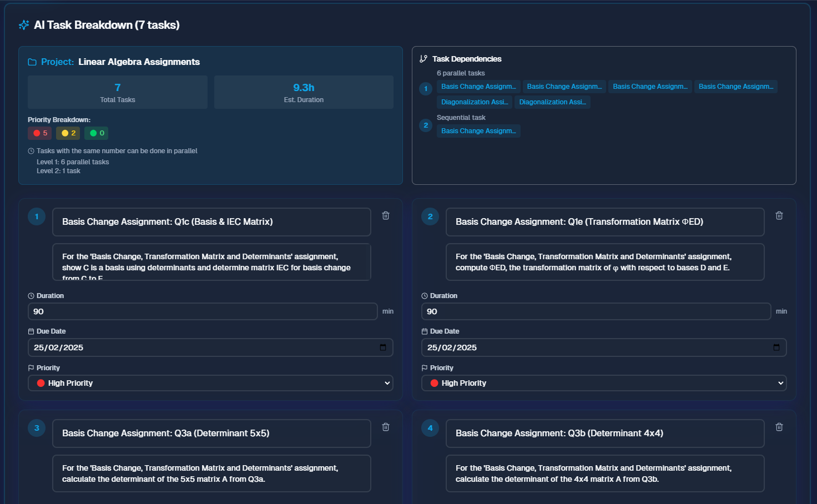Click the red high-priority count badge showing 5

(x=40, y=133)
